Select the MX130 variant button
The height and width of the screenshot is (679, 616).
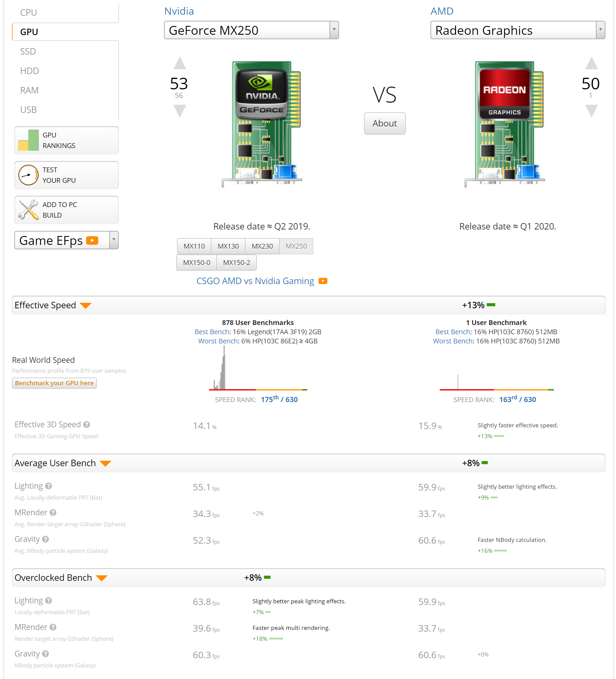point(228,246)
